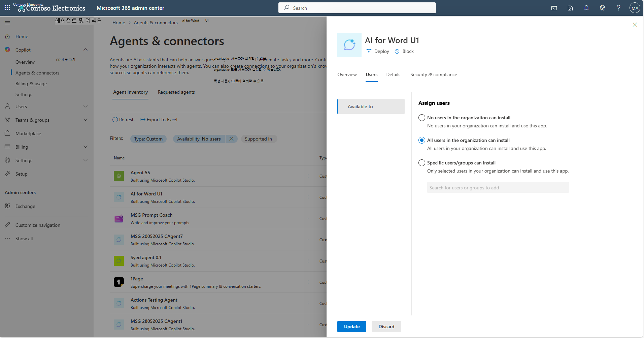Image resolution: width=644 pixels, height=338 pixels.
Task: Click the Block icon for the agent
Action: [397, 51]
